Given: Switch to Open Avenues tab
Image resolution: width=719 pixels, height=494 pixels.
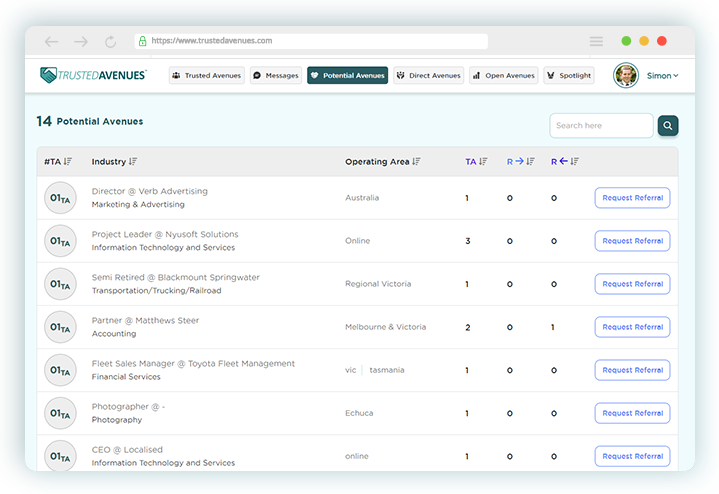Looking at the screenshot, I should point(503,75).
